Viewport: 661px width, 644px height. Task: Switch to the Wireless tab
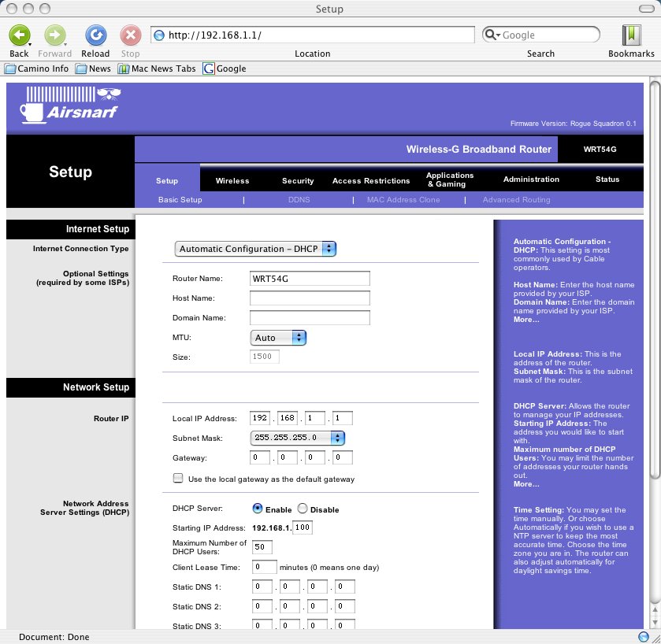tap(232, 180)
